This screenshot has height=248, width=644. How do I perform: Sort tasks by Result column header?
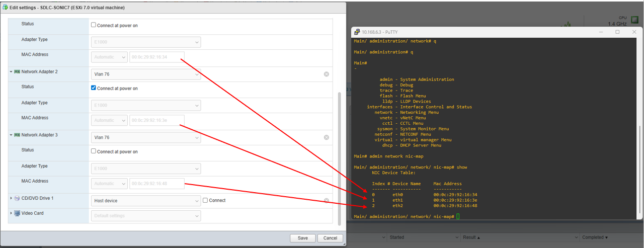click(x=471, y=237)
